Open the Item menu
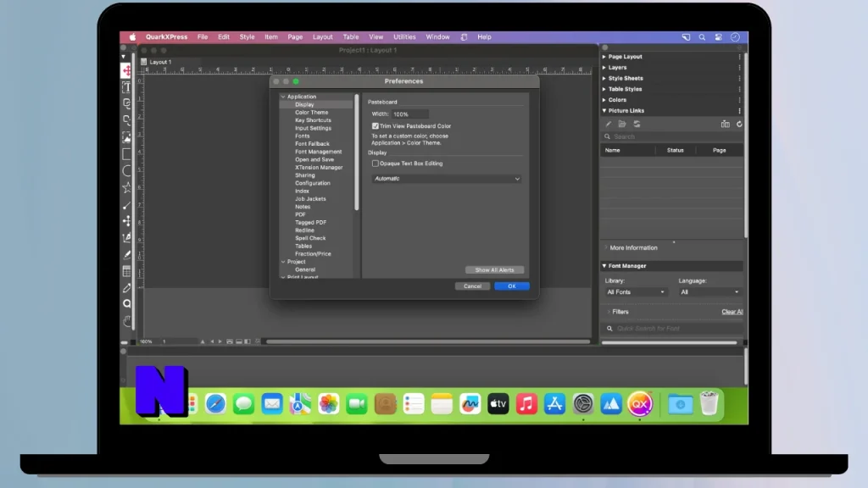Screen dimensions: 868x488 click(x=270, y=37)
